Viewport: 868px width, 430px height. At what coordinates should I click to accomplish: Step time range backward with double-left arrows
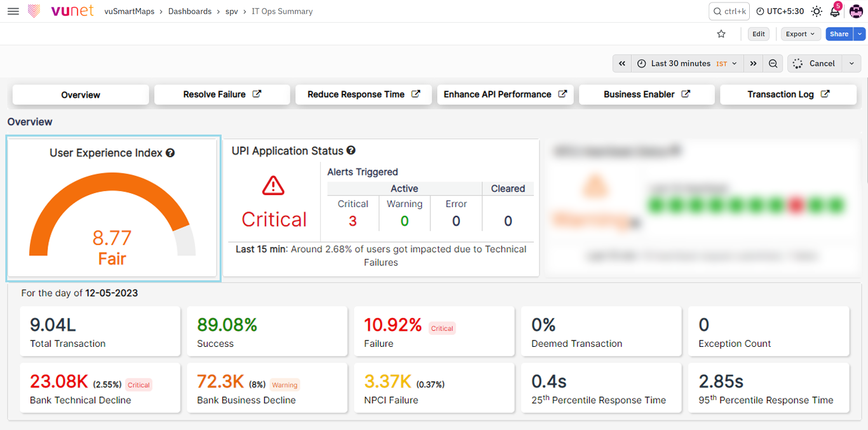coord(622,64)
